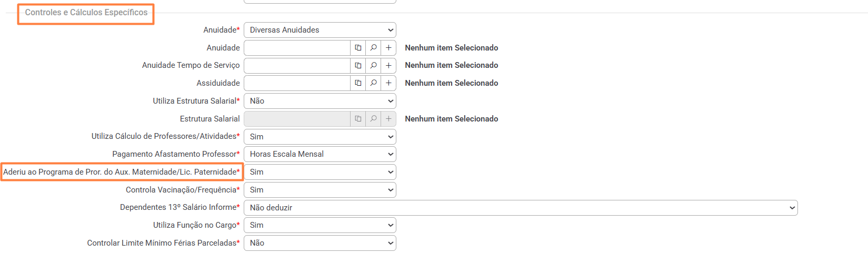Expand Utiliza Função no Cargo dropdown

320,225
